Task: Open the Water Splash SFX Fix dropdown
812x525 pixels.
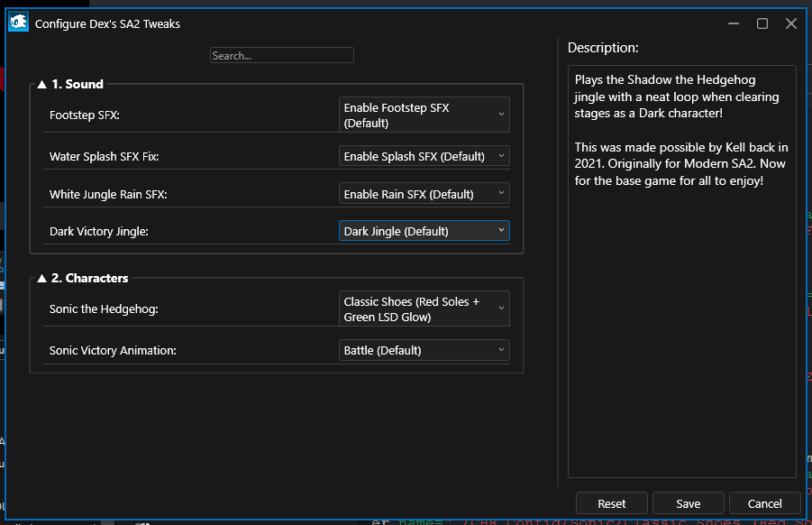Action: [424, 156]
